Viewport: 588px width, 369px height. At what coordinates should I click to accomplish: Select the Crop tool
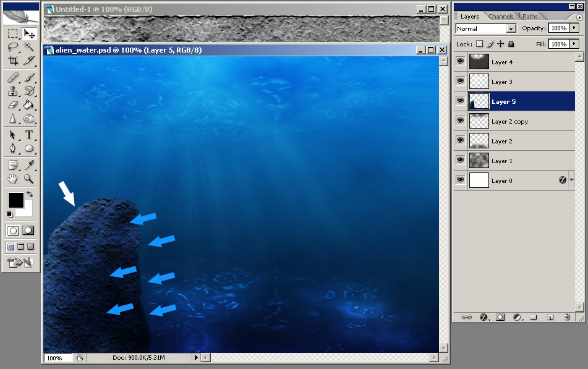coord(13,60)
